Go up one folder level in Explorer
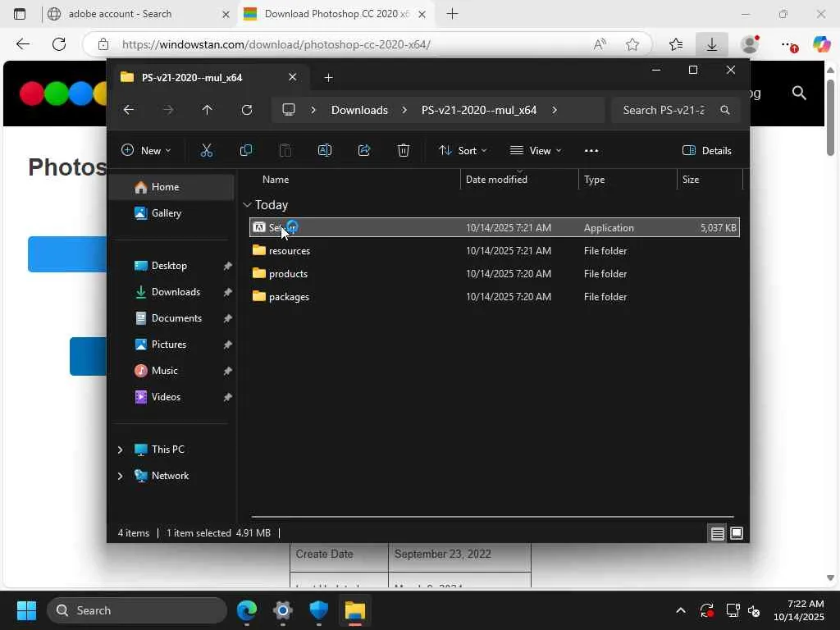840x630 pixels. [x=208, y=110]
